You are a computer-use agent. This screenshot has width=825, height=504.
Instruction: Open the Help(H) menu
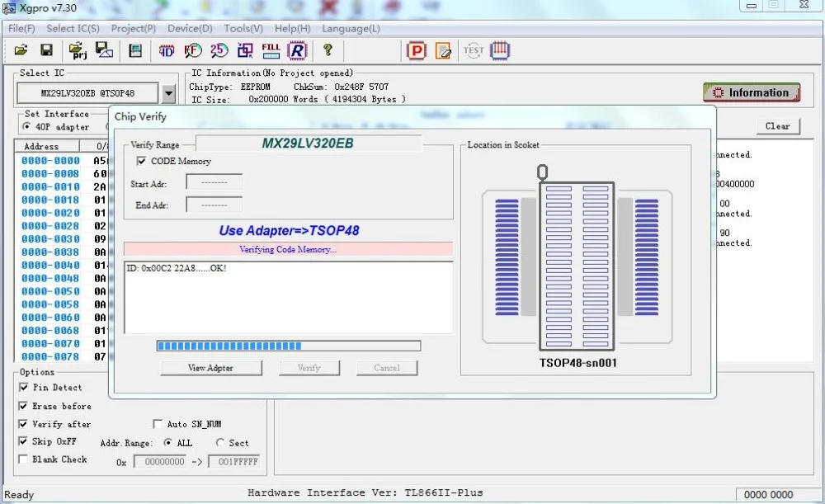tap(293, 28)
